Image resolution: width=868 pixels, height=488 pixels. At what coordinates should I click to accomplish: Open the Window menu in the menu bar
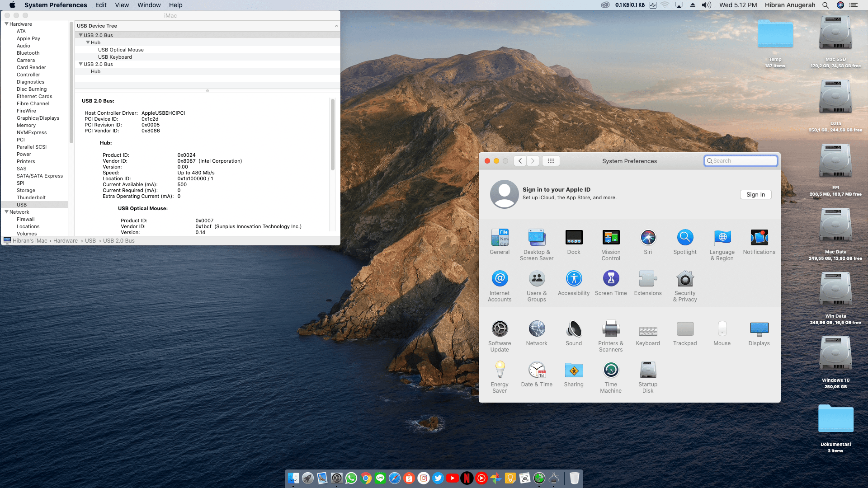149,5
